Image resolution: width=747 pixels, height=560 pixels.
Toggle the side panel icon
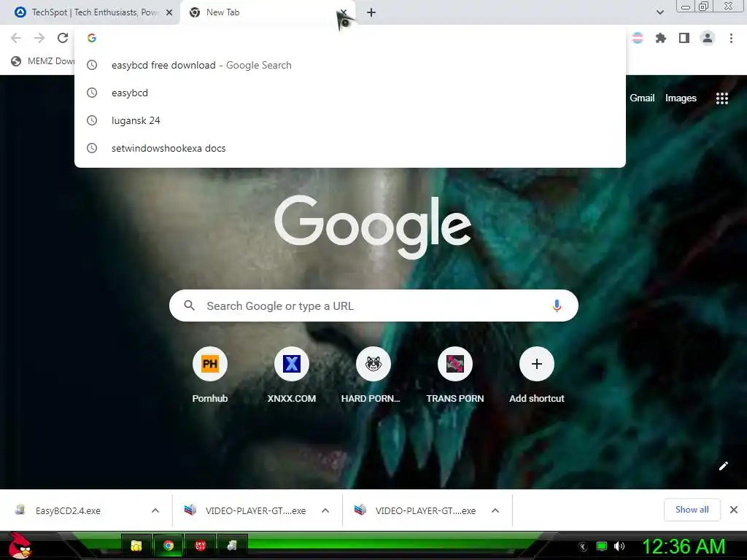(684, 38)
